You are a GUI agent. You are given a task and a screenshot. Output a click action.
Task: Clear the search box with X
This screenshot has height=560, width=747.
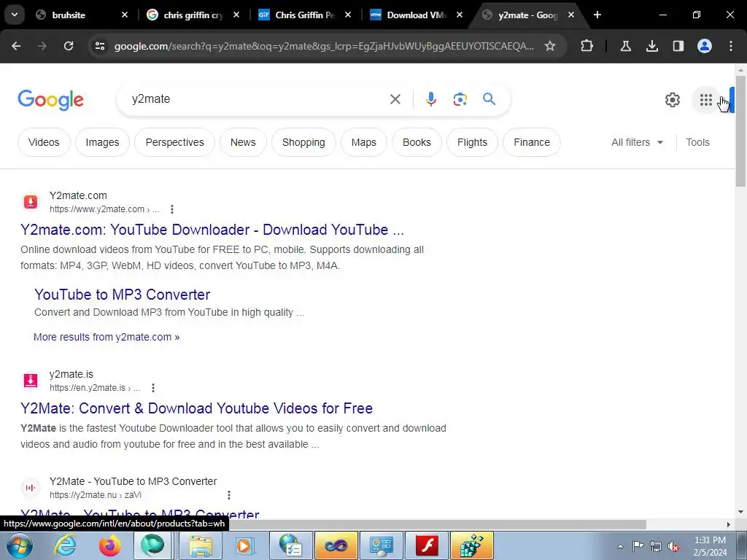click(395, 99)
